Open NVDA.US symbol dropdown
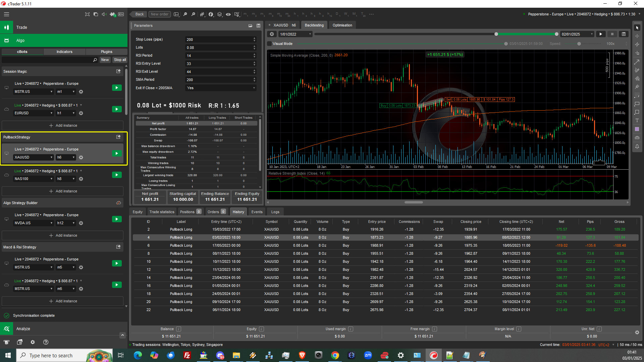 click(x=34, y=223)
